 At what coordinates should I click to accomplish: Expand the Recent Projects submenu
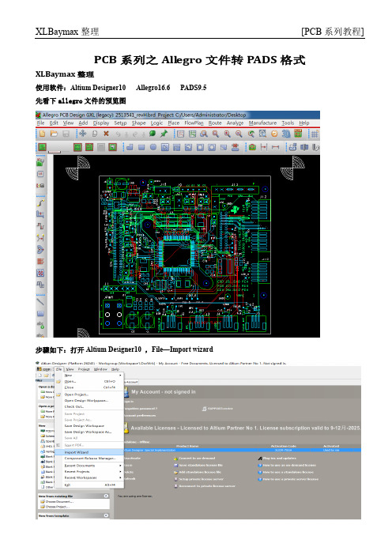[89, 471]
